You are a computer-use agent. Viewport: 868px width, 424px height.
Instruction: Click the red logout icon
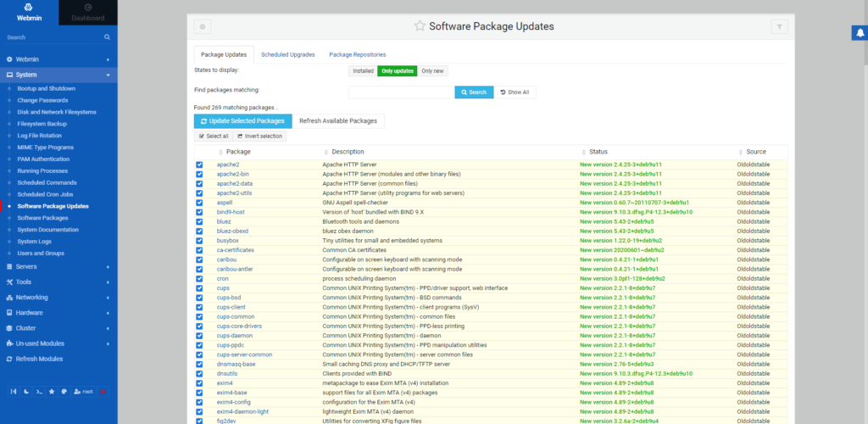pyautogui.click(x=103, y=391)
